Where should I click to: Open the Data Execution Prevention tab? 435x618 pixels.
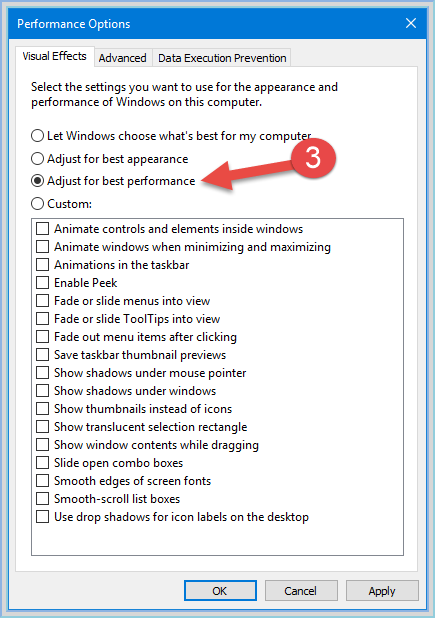[222, 58]
